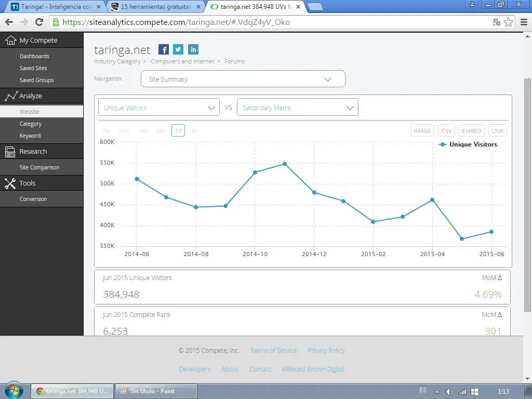Show hidden tray icons arrow
This screenshot has width=532, height=399.
437,392
